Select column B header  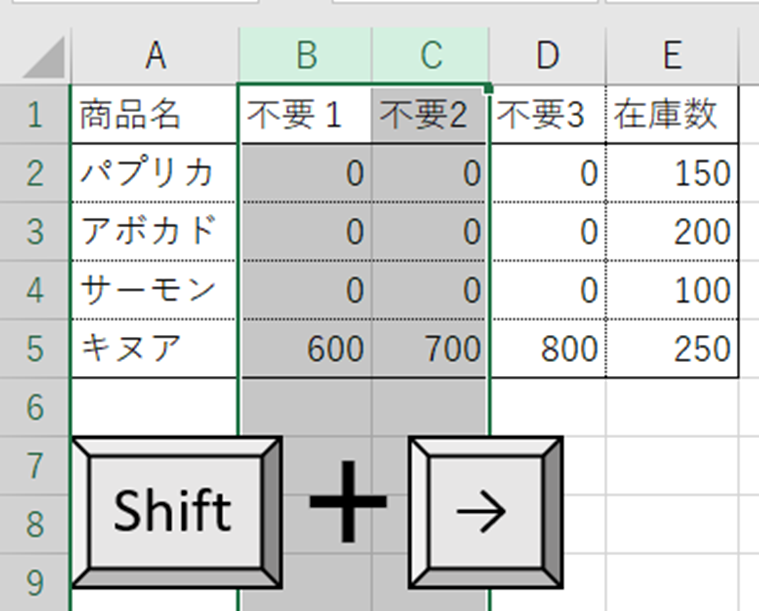[x=305, y=57]
